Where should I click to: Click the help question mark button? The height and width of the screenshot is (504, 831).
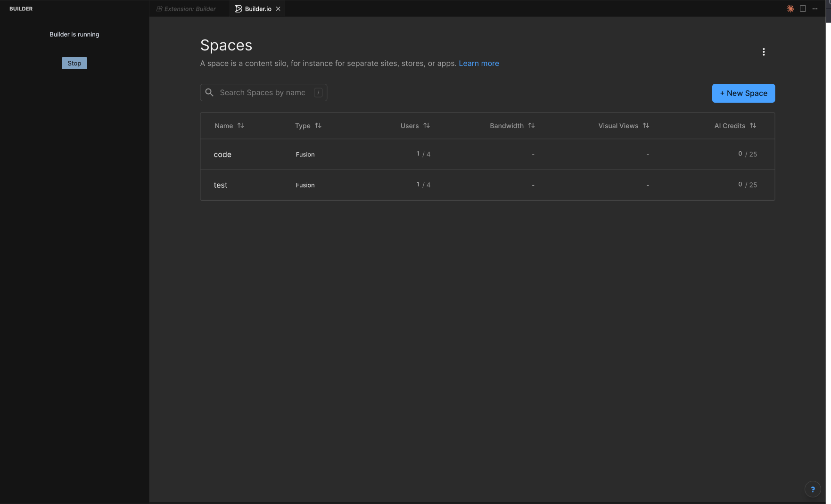[813, 489]
